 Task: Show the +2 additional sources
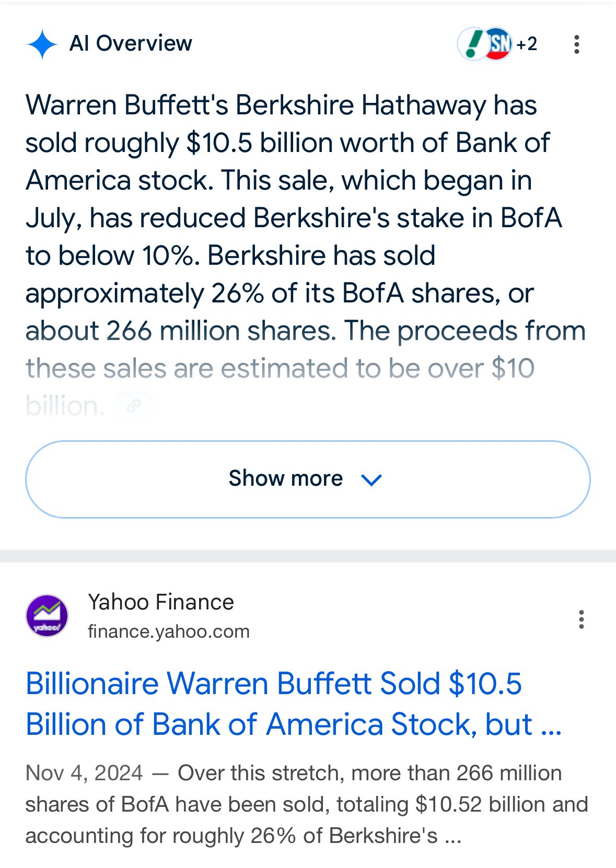pos(527,44)
